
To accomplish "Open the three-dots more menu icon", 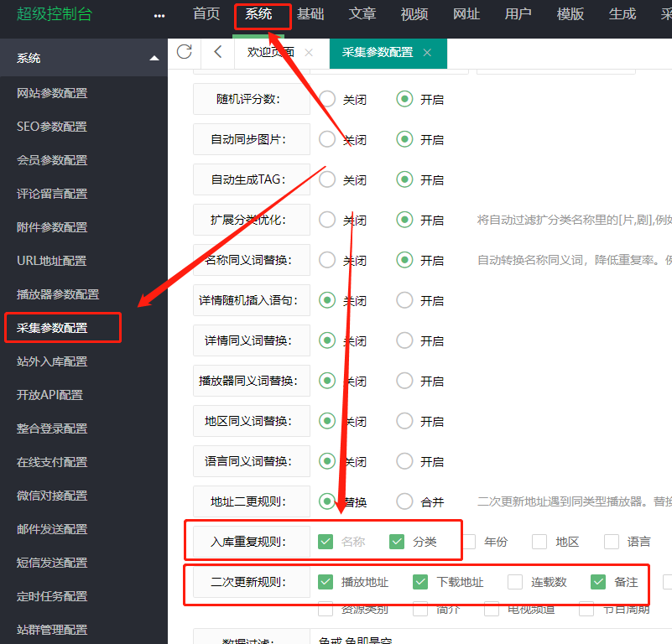I will 159,15.
